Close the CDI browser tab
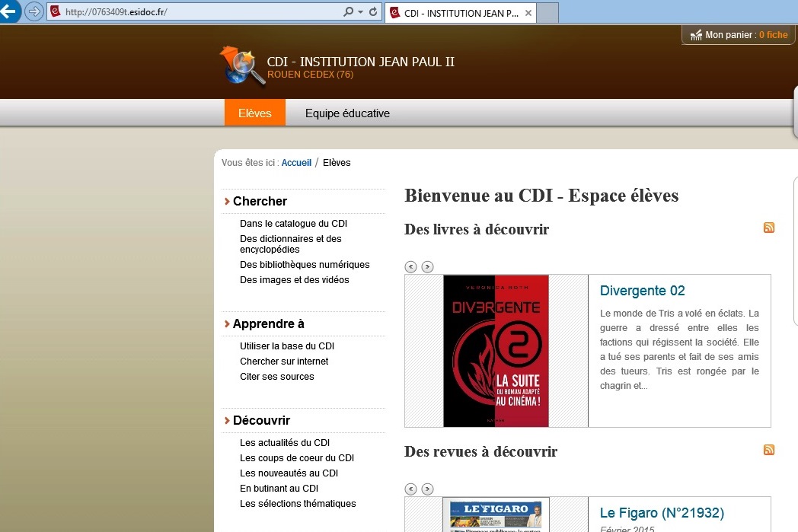Screen dimensions: 798x532 coord(528,13)
